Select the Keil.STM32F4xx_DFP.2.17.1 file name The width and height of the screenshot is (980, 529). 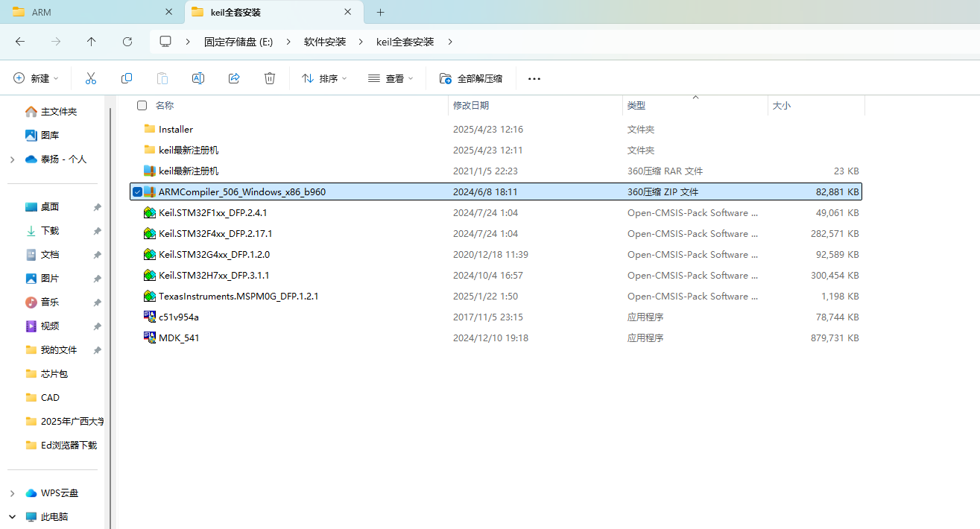tap(215, 233)
